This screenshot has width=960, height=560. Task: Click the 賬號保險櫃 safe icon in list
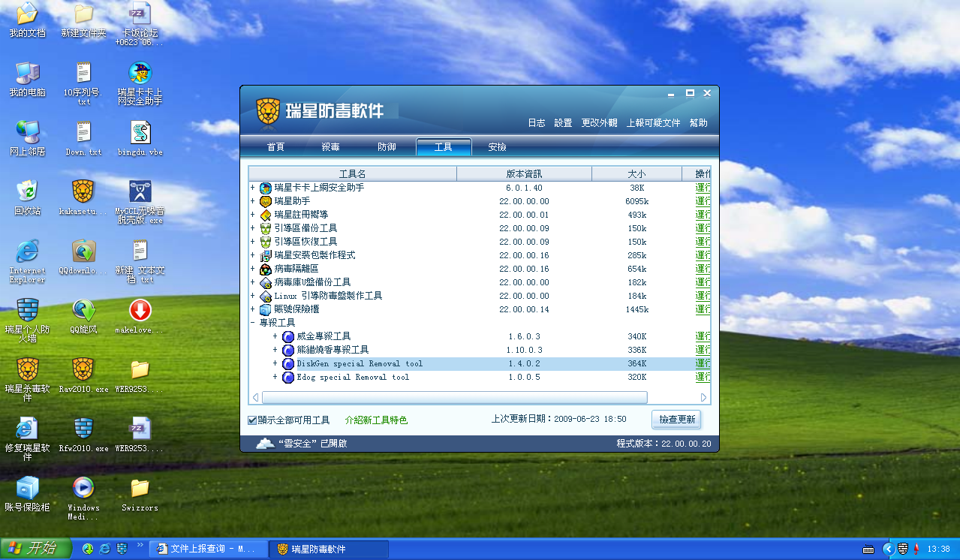click(x=265, y=309)
